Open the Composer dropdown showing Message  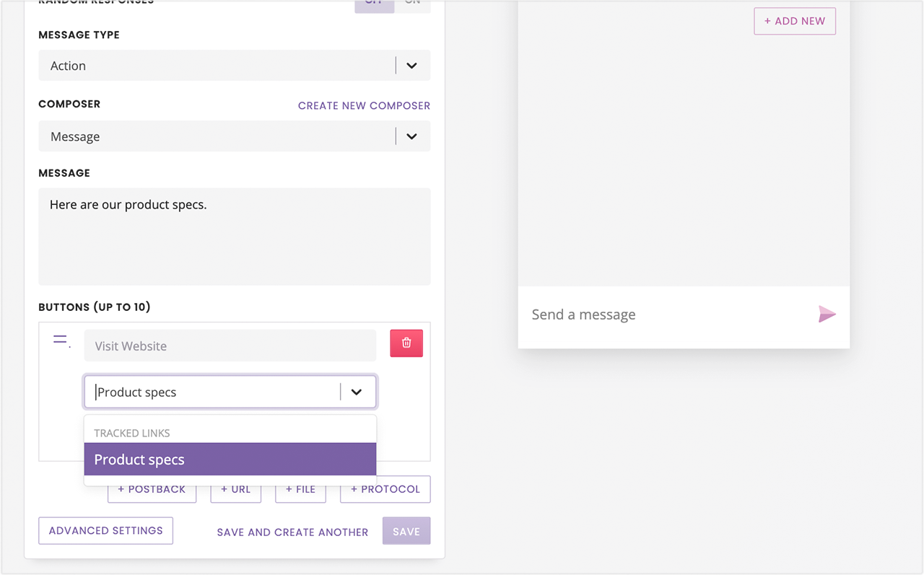[234, 136]
